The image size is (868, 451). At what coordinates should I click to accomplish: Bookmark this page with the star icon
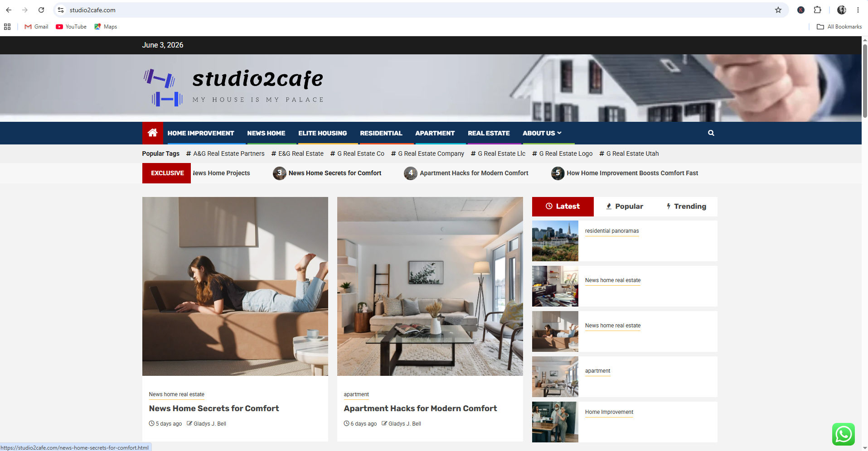(x=778, y=10)
